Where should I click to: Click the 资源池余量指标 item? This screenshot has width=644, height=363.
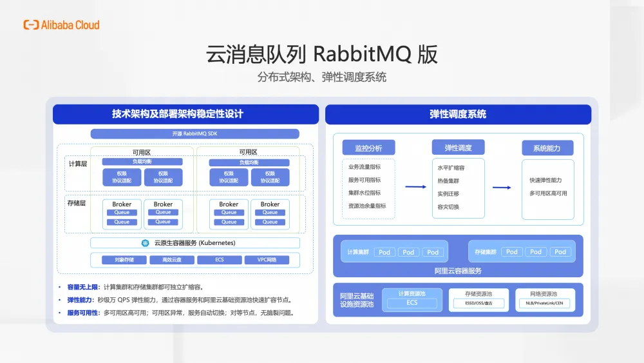(367, 206)
